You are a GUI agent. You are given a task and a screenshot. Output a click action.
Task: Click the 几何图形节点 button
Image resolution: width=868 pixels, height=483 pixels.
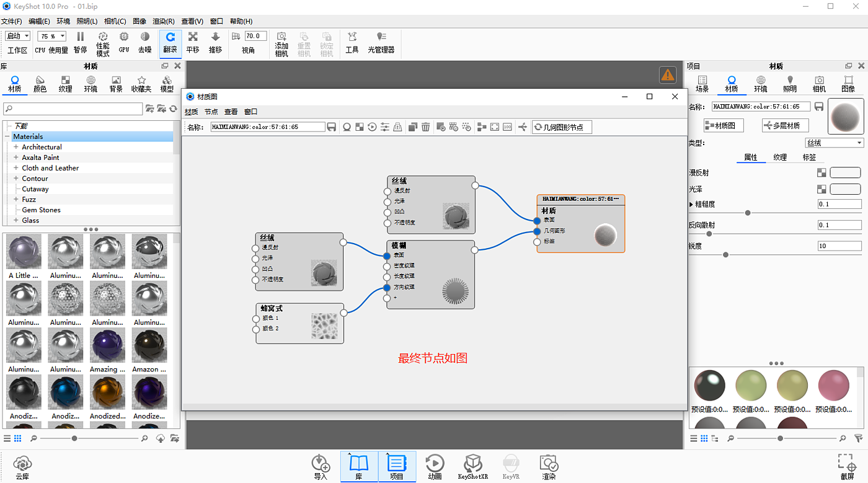click(562, 127)
